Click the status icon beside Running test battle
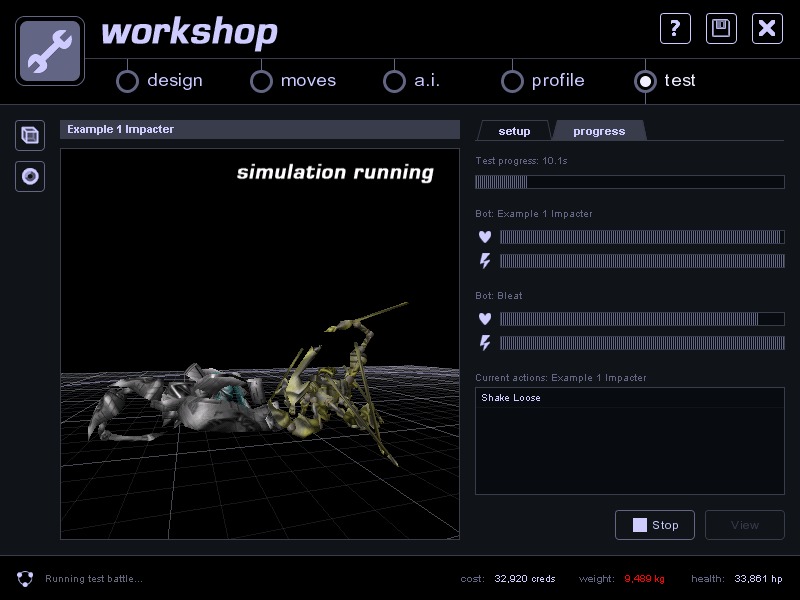The width and height of the screenshot is (800, 600). click(25, 578)
